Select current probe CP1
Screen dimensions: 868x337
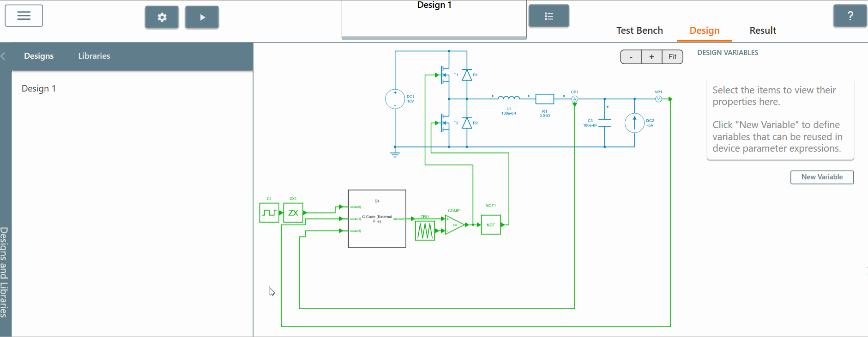[x=575, y=99]
